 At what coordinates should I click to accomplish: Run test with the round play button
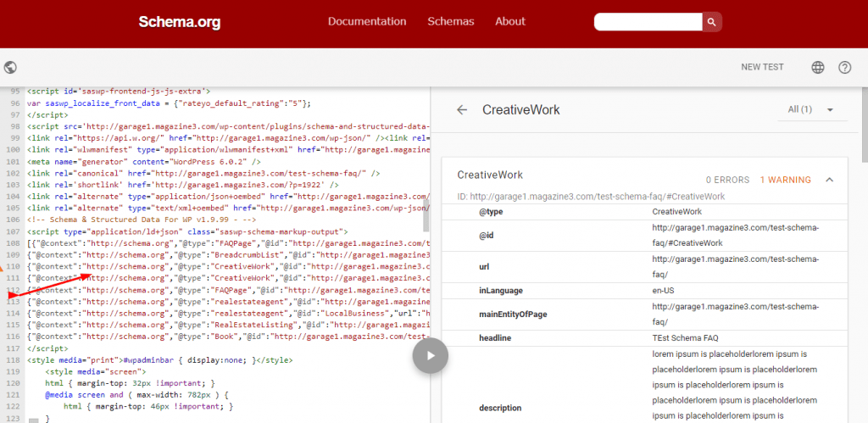click(x=430, y=356)
